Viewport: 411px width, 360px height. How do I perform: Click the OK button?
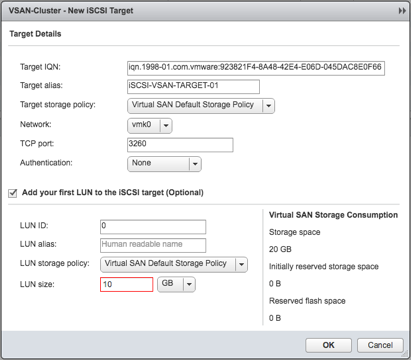click(328, 345)
